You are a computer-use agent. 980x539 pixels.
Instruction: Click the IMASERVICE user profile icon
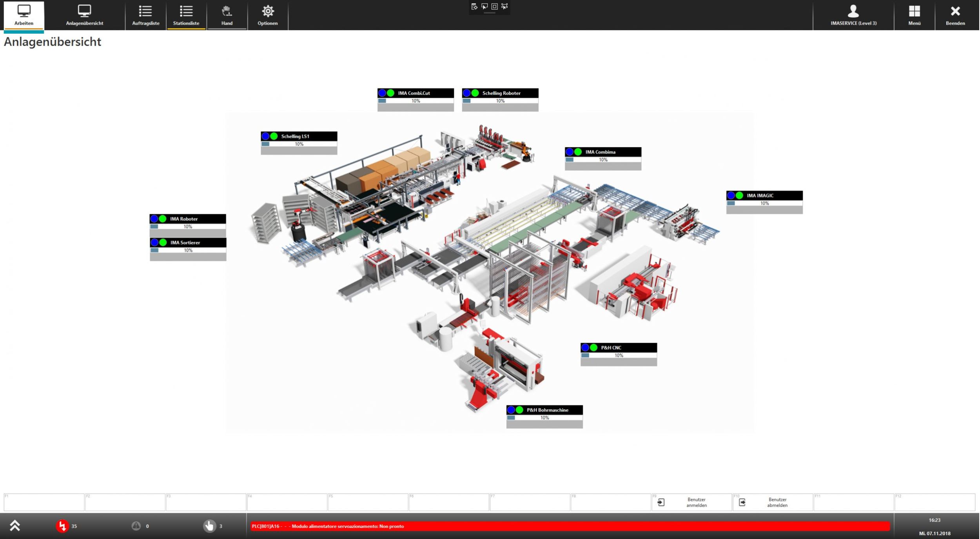(853, 11)
